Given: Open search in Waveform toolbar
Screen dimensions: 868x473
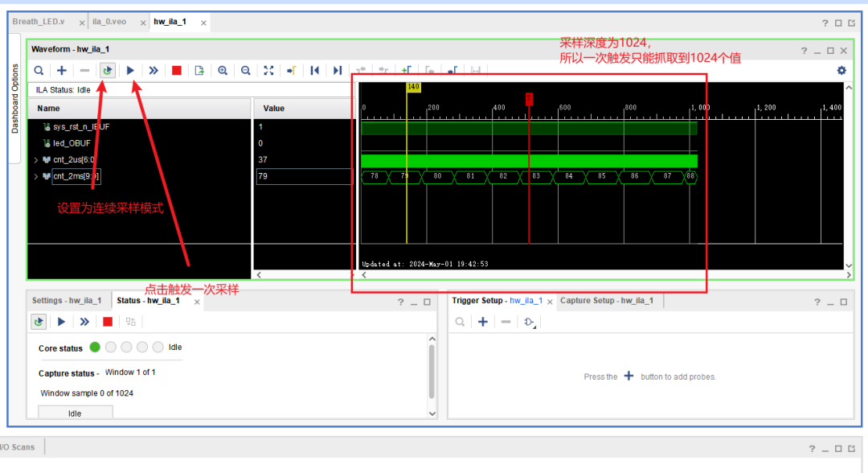Looking at the screenshot, I should pyautogui.click(x=39, y=70).
